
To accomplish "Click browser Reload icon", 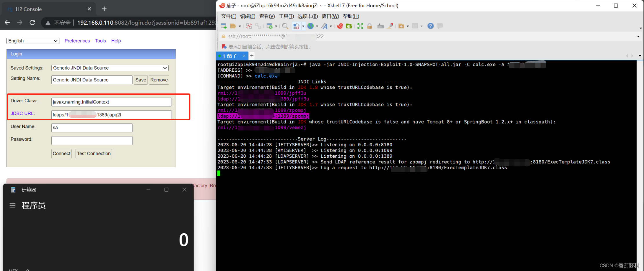I will point(32,23).
